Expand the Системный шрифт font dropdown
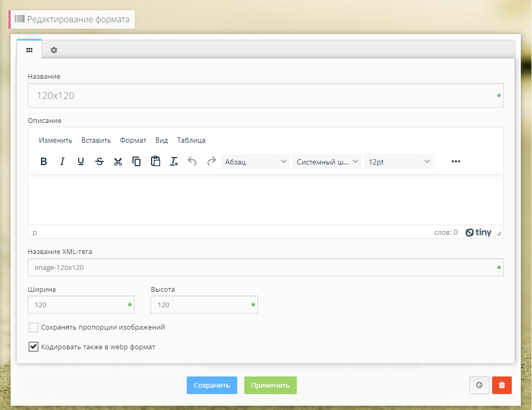Viewport: 532px width, 410px height. [x=327, y=162]
